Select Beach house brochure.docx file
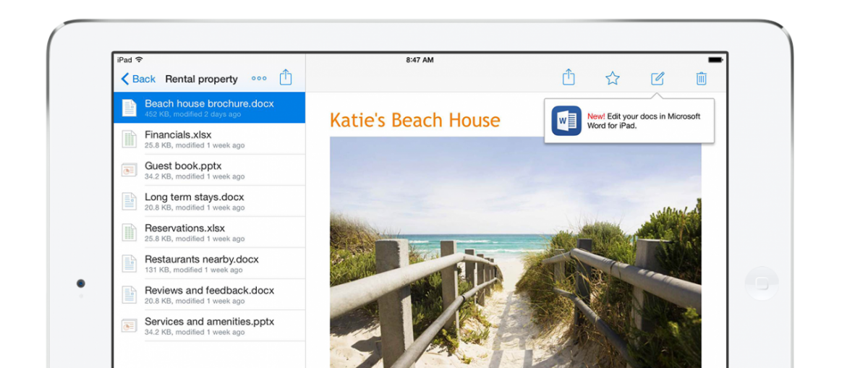868x368 pixels. coord(209,108)
